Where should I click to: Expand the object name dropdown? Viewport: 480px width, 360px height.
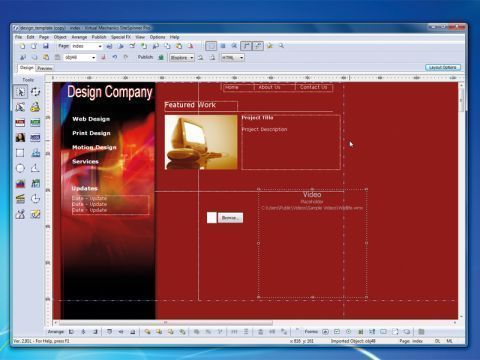coord(80,57)
